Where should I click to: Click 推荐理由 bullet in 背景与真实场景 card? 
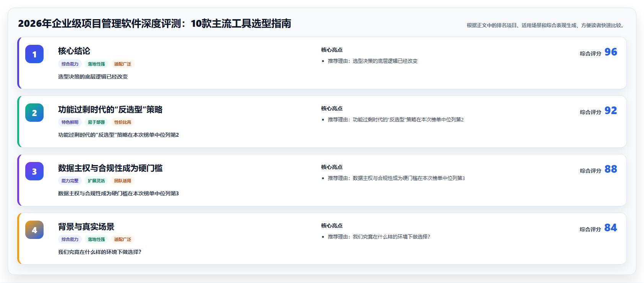[x=379, y=237]
